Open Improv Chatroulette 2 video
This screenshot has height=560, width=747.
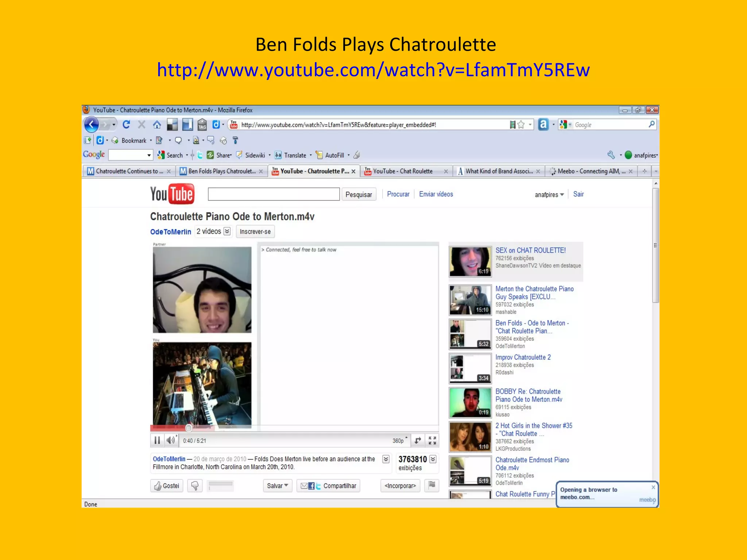[523, 357]
